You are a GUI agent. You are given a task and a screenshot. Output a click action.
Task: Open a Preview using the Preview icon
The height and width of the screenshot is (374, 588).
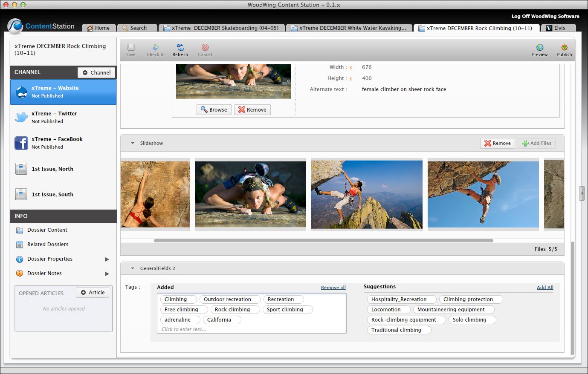coord(539,49)
